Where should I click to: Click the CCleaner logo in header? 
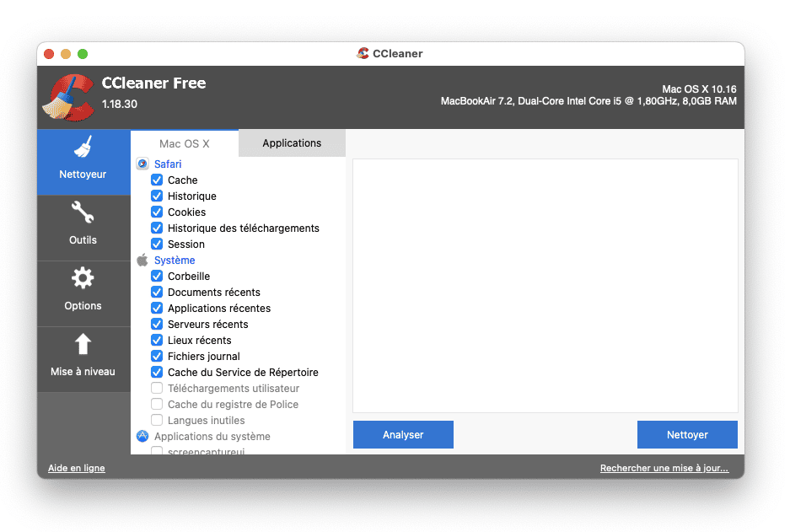tap(68, 98)
